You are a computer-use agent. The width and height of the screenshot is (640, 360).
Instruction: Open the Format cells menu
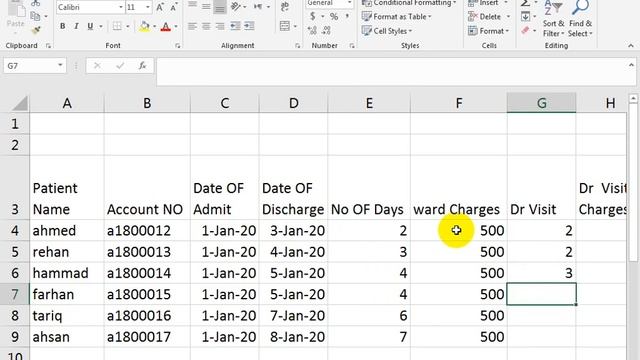[x=489, y=31]
